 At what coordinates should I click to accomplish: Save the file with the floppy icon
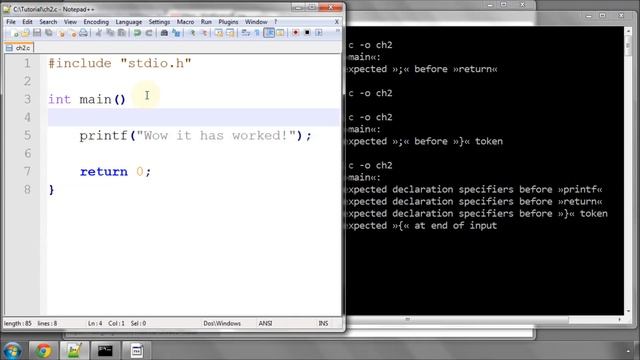coord(37,33)
